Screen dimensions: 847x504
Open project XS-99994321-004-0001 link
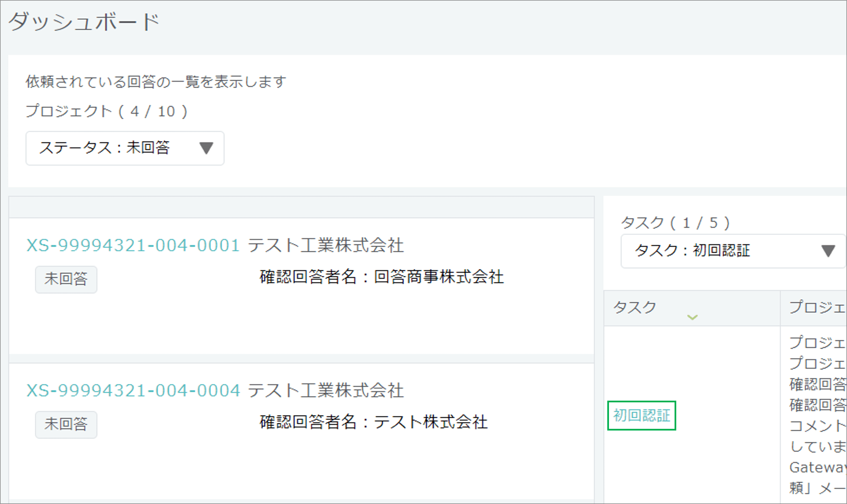pyautogui.click(x=133, y=245)
